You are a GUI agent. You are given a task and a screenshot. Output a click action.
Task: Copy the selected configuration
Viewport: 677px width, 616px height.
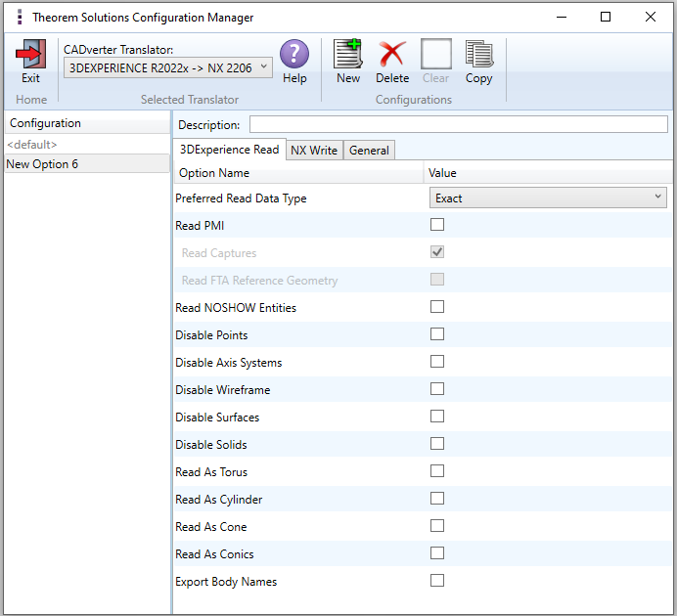(x=479, y=54)
